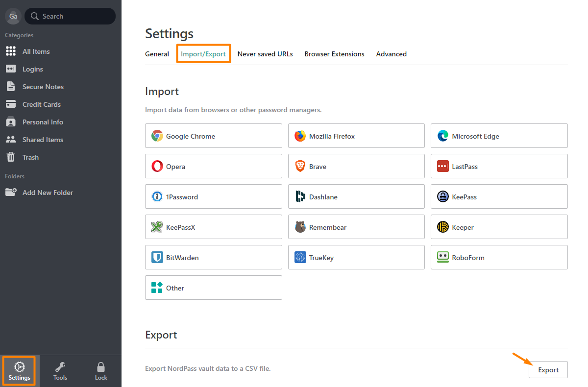Open the Advanced settings tab
Screen dimensions: 588x387
[392, 54]
